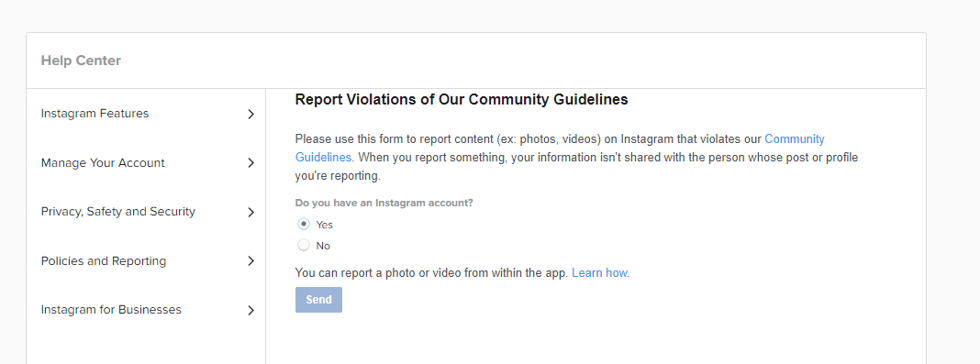Select the Yes radio button

(304, 224)
